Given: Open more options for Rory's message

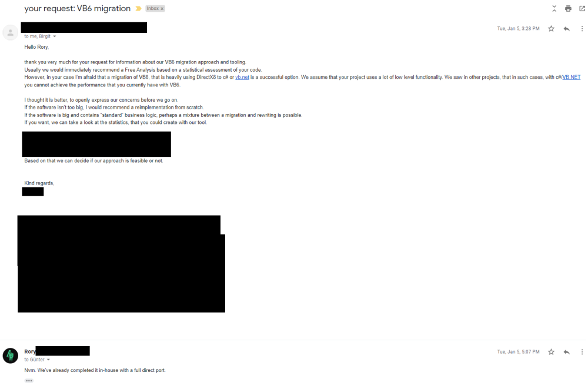Looking at the screenshot, I should click(582, 352).
